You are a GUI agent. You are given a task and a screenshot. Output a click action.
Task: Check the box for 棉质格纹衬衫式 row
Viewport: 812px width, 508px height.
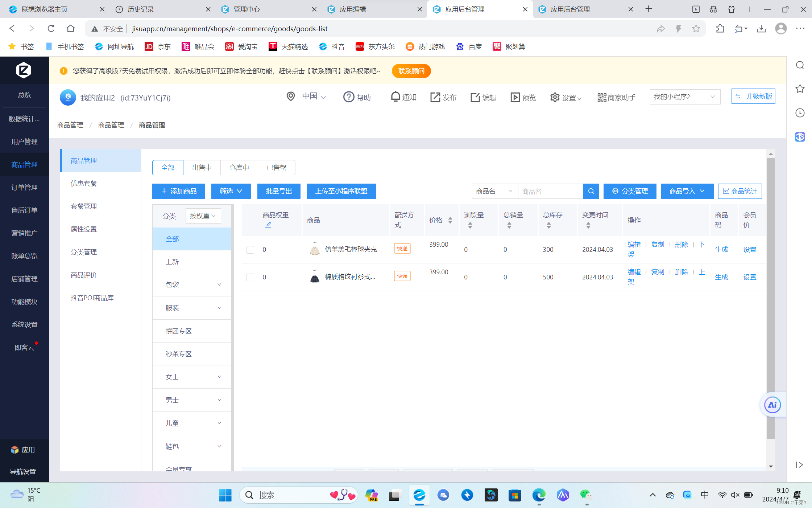coord(250,277)
